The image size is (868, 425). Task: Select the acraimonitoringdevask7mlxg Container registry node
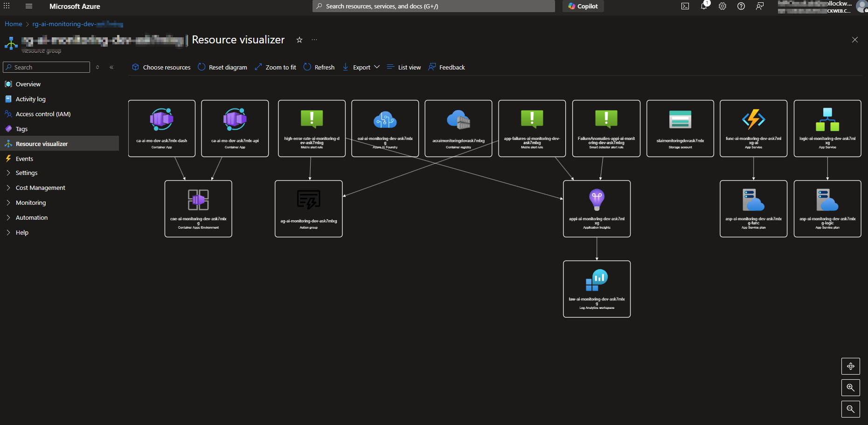(x=458, y=128)
